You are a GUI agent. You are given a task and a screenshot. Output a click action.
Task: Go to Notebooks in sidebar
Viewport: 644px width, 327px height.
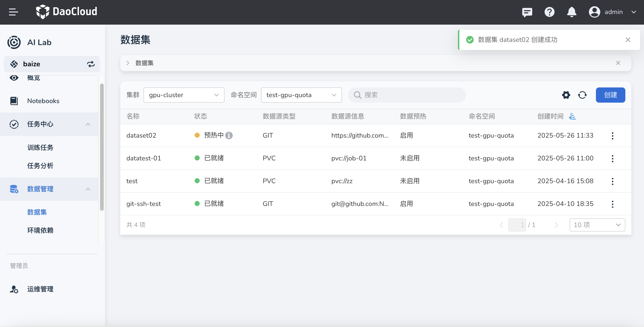coord(43,101)
